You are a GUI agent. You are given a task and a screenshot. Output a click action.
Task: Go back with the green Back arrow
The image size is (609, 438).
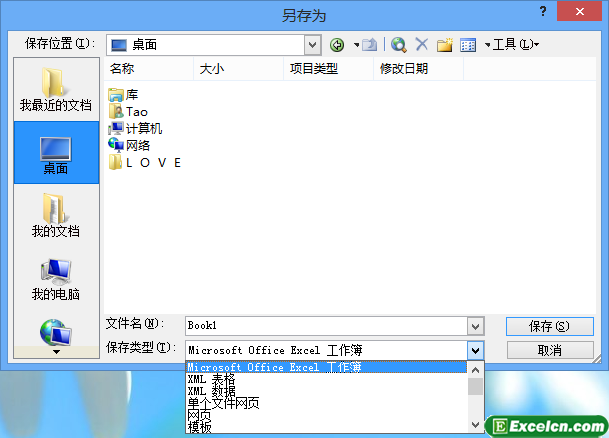[337, 45]
